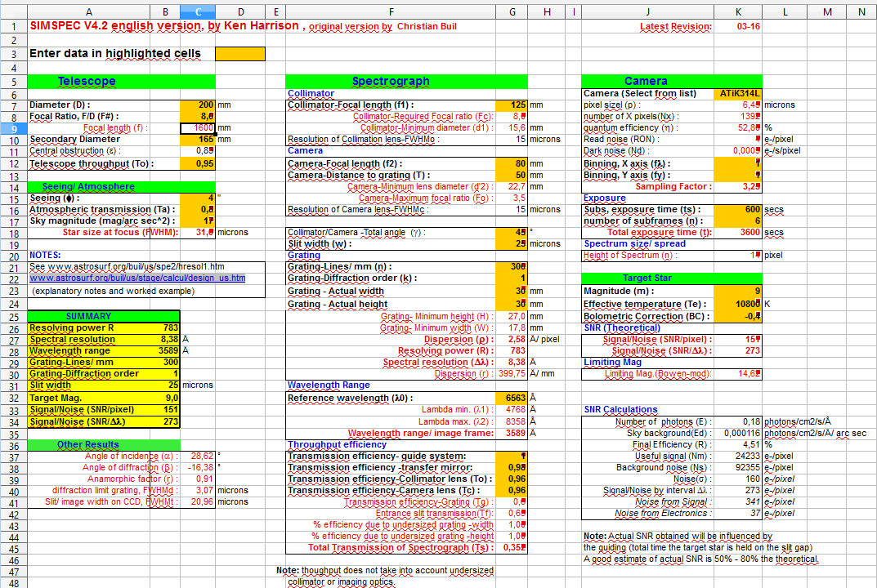Viewport: 877px width, 588px height.
Task: Click the Focal length 1600 cell
Action: click(198, 128)
